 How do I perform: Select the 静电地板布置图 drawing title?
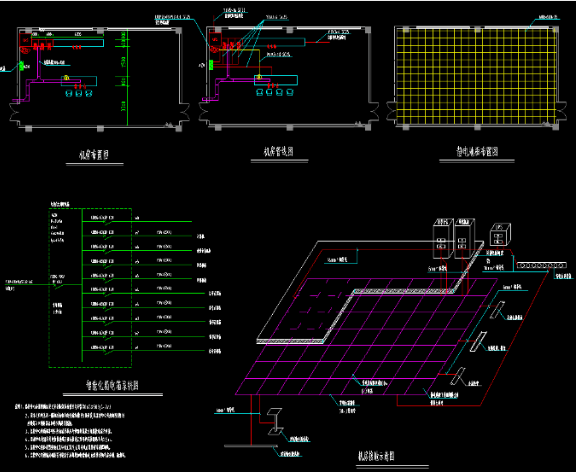click(477, 151)
